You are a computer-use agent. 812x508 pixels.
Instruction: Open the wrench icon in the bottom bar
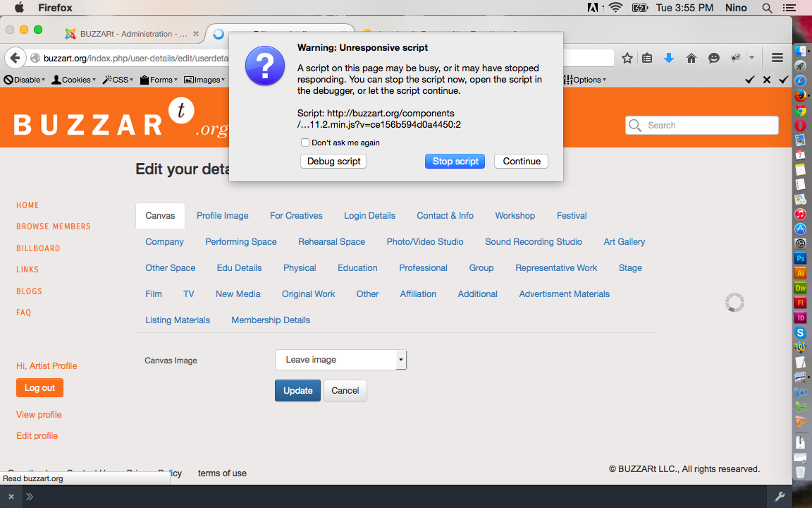click(x=780, y=497)
